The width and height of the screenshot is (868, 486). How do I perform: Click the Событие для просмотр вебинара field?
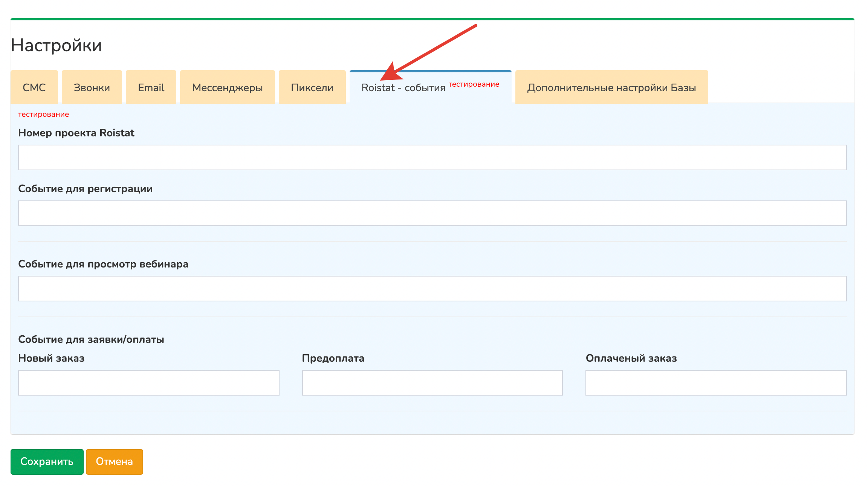(x=432, y=289)
